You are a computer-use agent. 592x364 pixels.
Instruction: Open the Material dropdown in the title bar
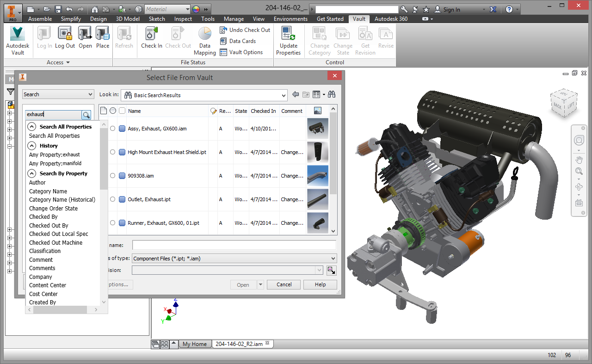[x=167, y=9]
